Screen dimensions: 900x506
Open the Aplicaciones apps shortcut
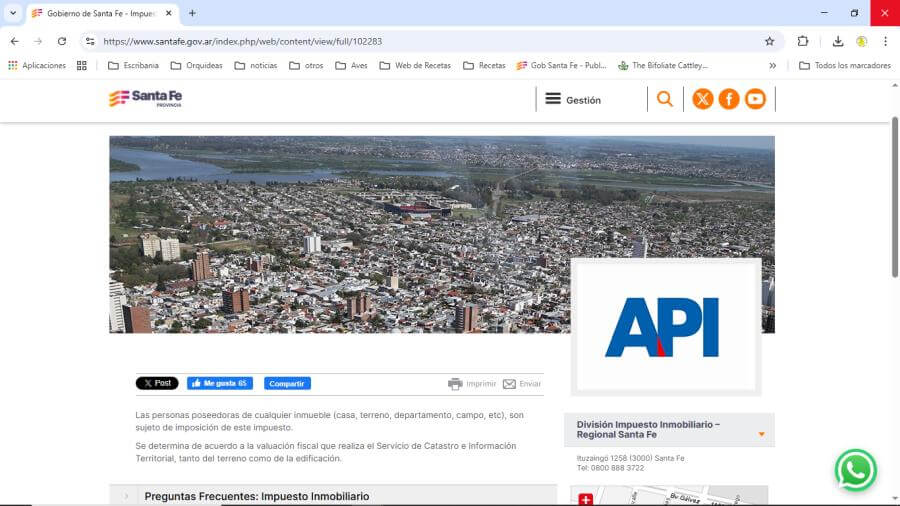pyautogui.click(x=37, y=65)
